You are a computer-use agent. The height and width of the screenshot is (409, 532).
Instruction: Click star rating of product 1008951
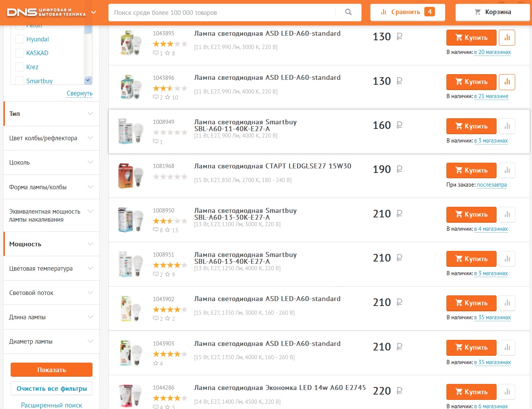[170, 265]
